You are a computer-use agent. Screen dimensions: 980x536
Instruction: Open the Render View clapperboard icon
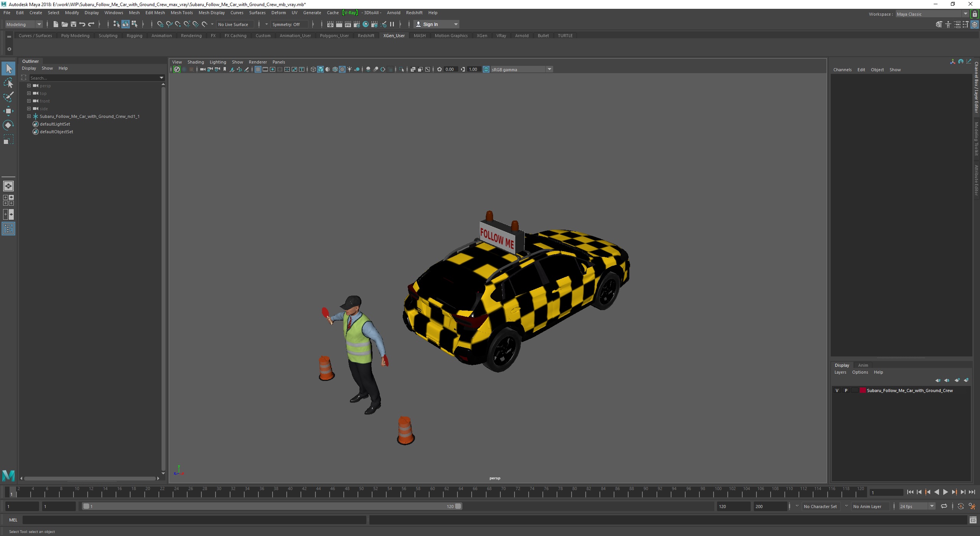(330, 24)
